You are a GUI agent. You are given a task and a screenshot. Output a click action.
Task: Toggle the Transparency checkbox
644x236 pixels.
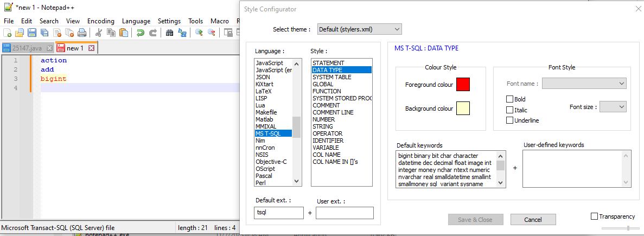tap(594, 216)
